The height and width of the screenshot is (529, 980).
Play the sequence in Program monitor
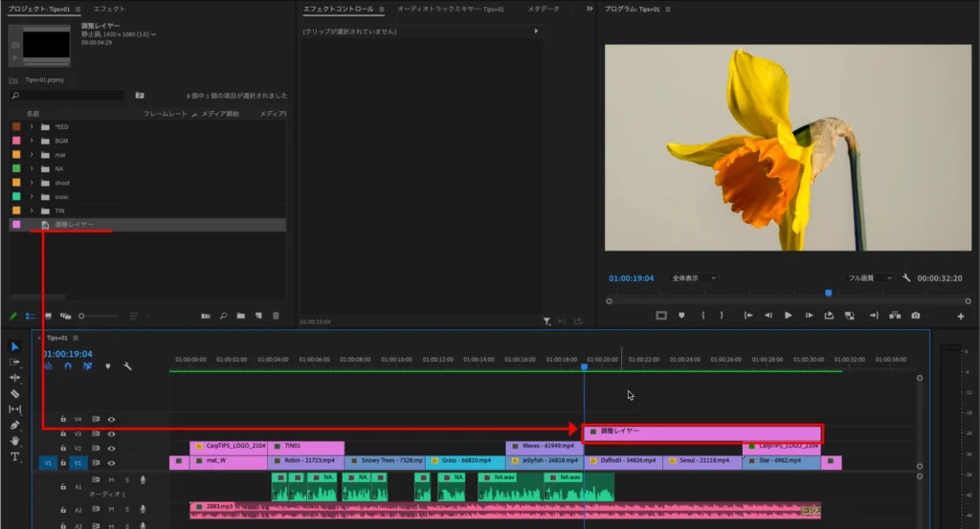789,316
